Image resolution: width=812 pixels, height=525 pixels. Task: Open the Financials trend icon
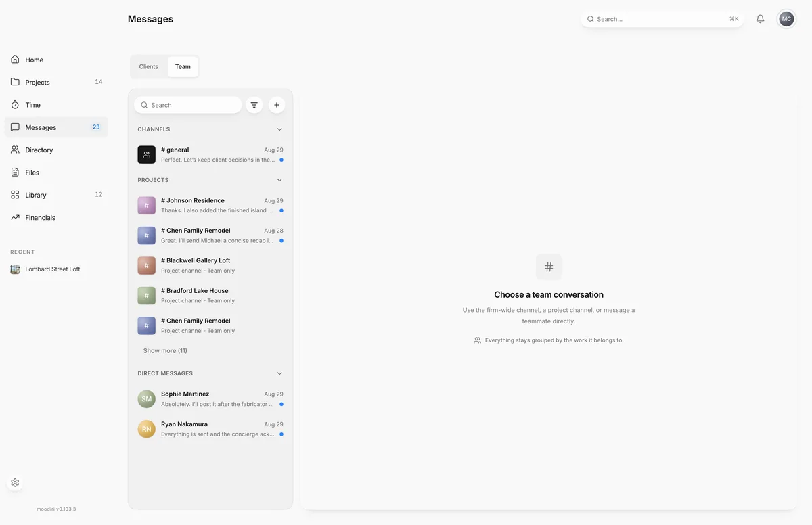[15, 217]
